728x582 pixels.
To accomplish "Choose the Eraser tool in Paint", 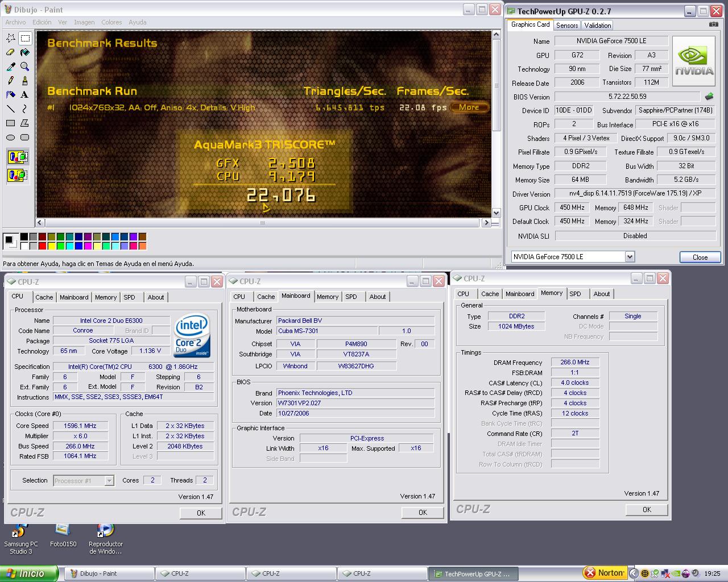I will coord(11,52).
